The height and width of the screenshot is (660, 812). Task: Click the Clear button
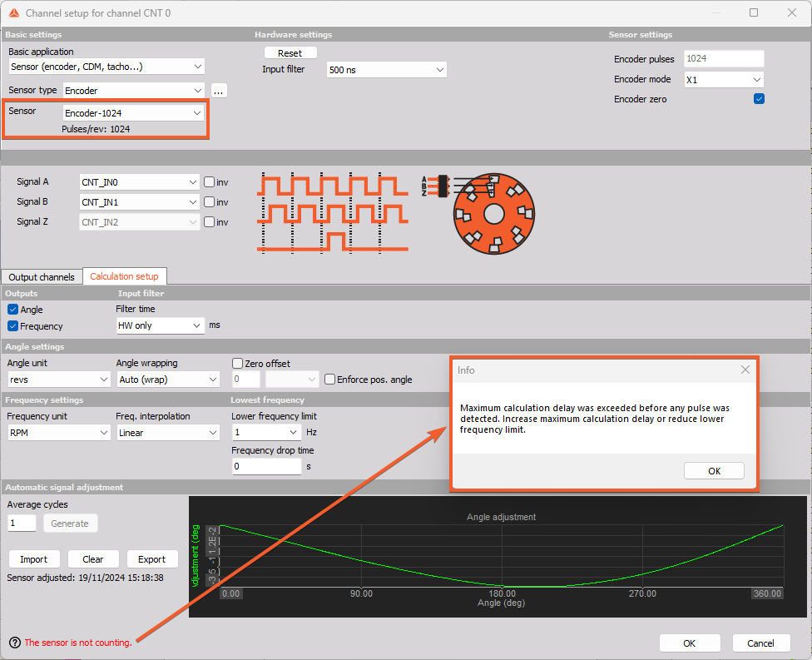93,559
